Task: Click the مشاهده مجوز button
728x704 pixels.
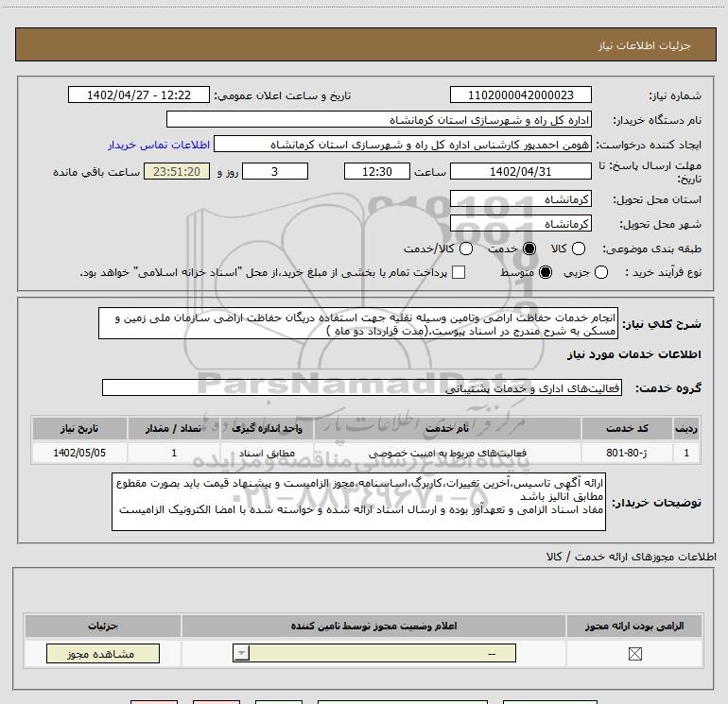Action: coord(103,653)
